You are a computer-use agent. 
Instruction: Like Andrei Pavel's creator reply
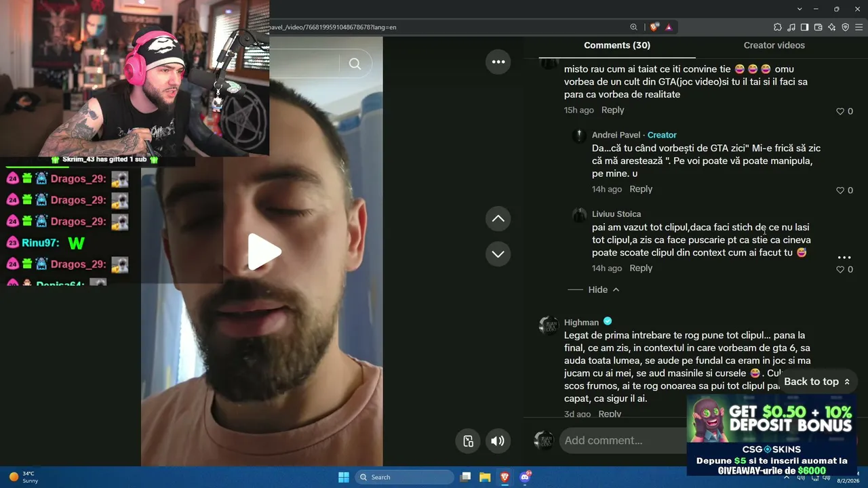coord(840,190)
